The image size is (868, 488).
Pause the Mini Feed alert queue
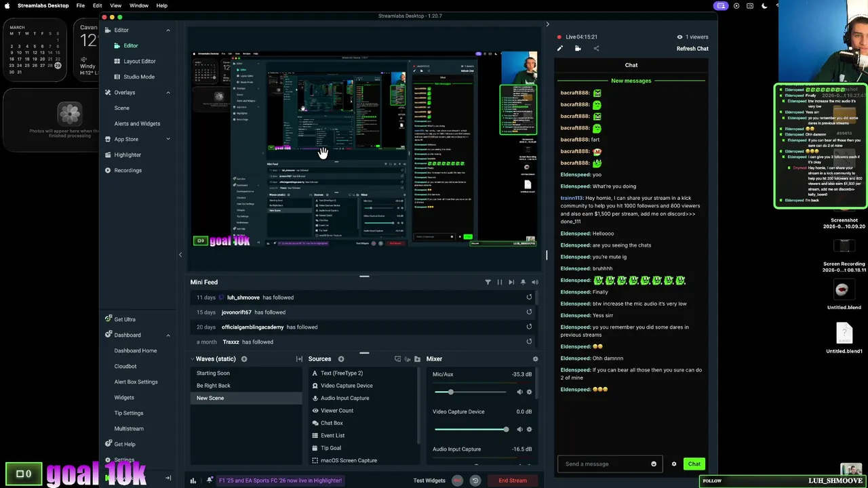500,282
